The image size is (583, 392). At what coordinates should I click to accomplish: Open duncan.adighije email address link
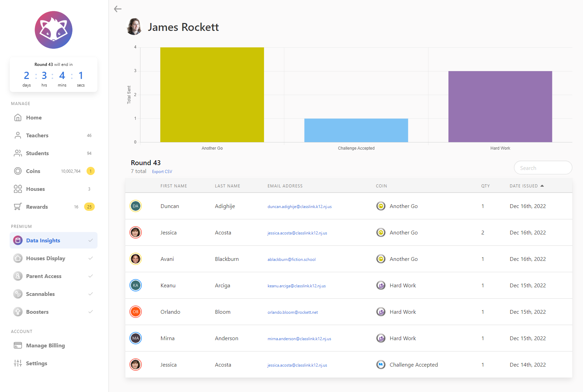pos(299,207)
